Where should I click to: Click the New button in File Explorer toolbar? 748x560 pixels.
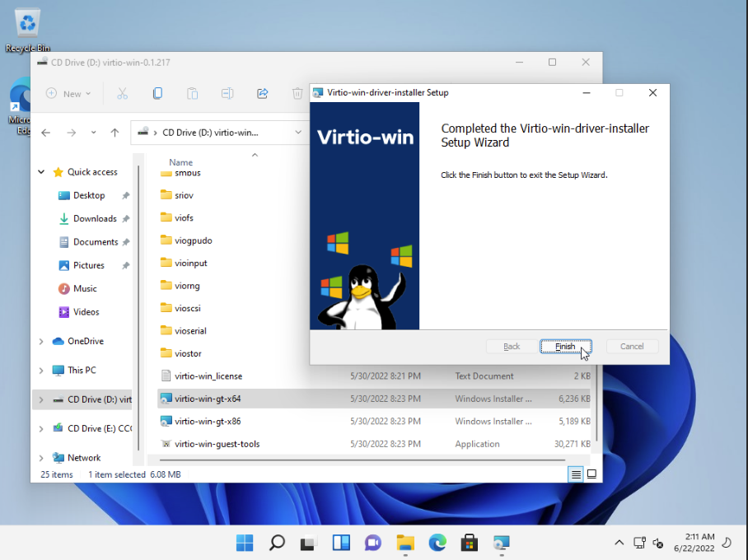click(x=68, y=94)
